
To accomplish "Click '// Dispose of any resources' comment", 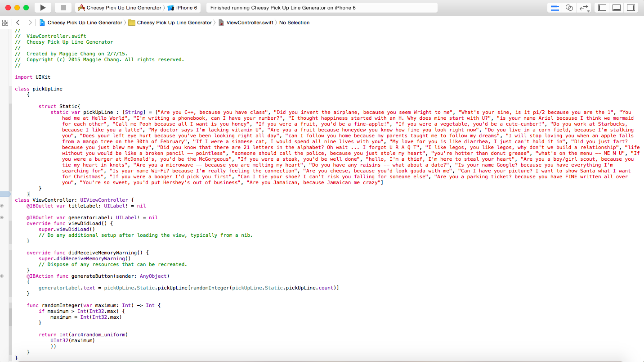I will pos(113,264).
